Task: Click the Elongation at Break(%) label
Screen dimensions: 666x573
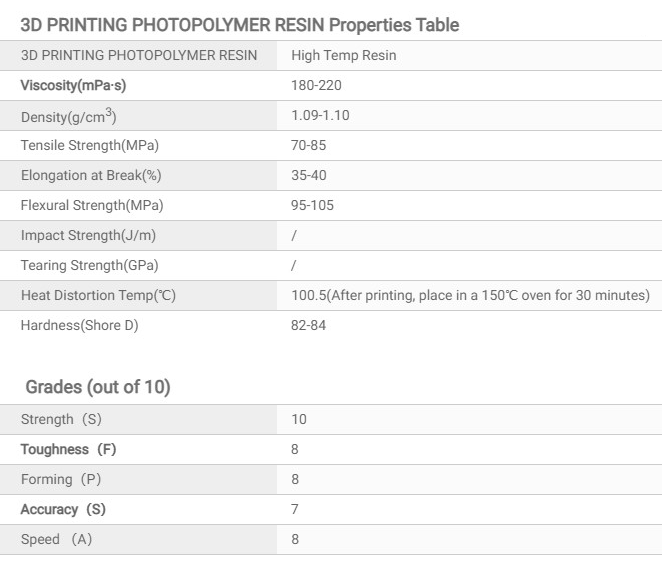Action: [88, 175]
